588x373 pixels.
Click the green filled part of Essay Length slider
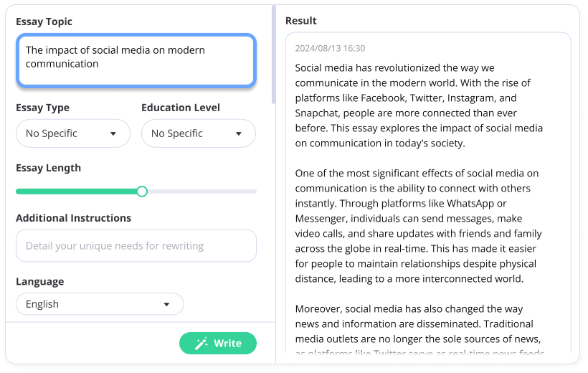(x=77, y=192)
